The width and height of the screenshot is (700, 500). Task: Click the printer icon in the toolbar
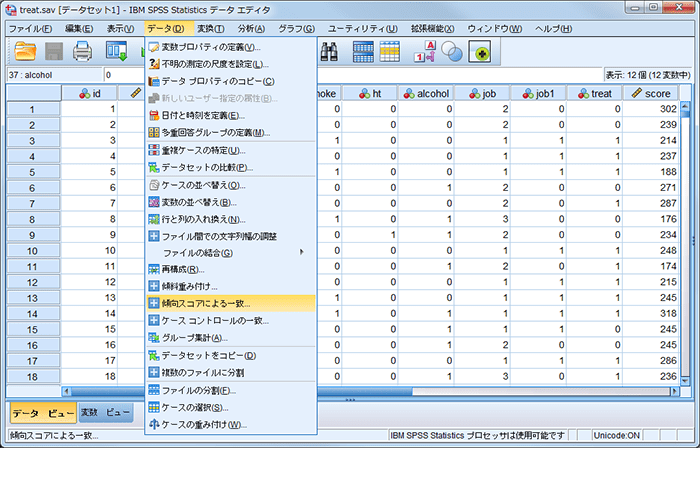pos(83,51)
